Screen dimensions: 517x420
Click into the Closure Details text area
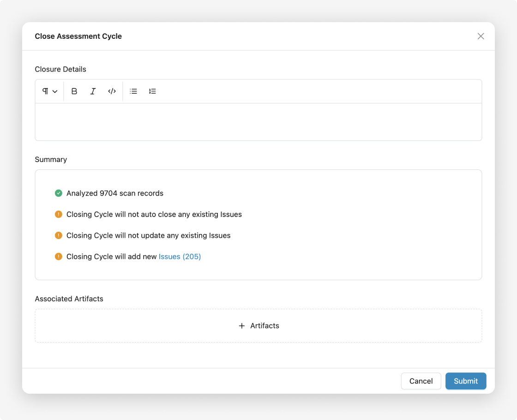click(258, 122)
